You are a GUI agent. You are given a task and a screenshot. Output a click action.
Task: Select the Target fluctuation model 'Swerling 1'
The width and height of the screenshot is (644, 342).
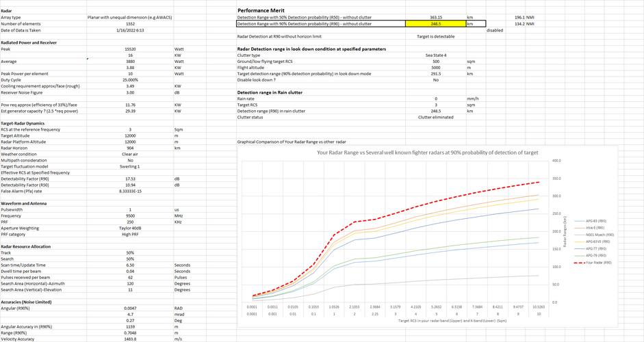(x=130, y=166)
